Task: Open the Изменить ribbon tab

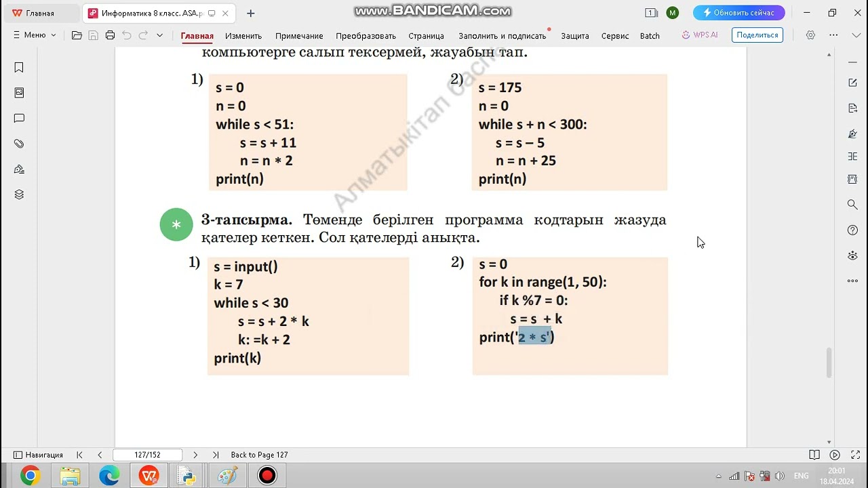Action: tap(243, 36)
